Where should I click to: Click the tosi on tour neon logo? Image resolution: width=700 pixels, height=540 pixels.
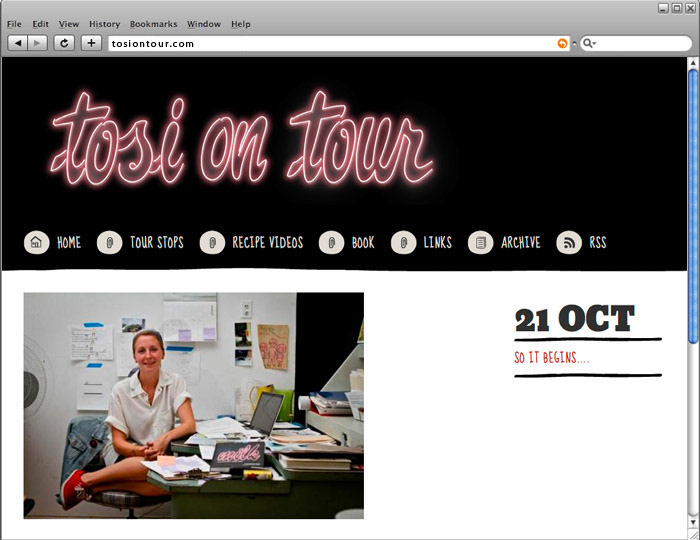(242, 138)
